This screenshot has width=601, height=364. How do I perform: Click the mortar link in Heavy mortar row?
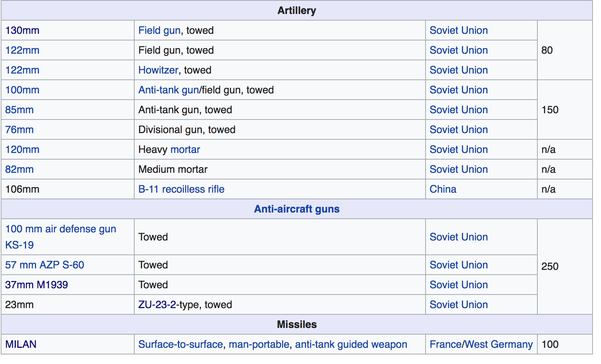[185, 149]
